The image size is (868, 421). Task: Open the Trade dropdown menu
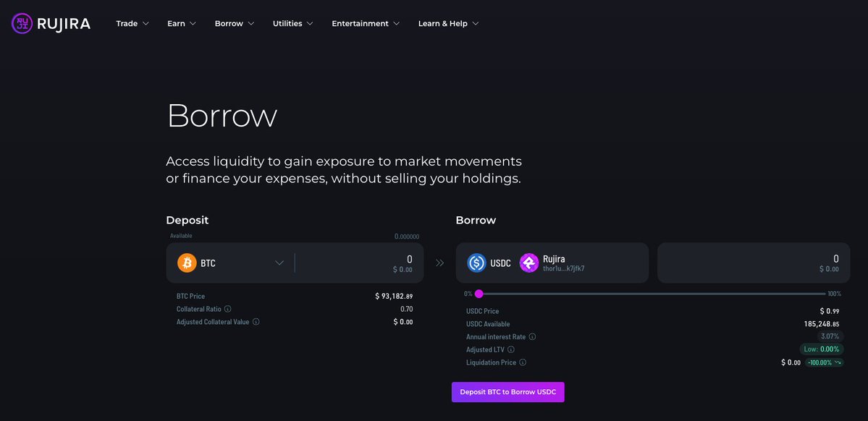(132, 24)
